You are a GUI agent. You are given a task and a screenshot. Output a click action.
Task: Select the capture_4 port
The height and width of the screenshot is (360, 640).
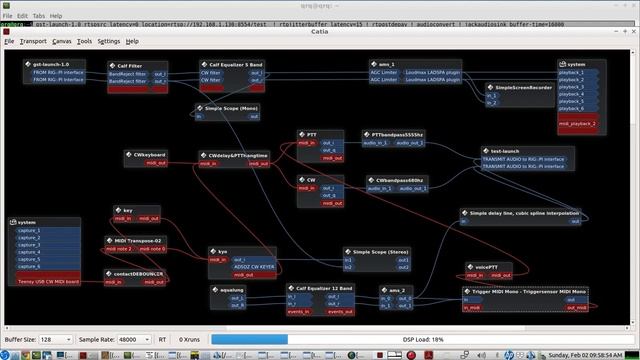(48, 252)
